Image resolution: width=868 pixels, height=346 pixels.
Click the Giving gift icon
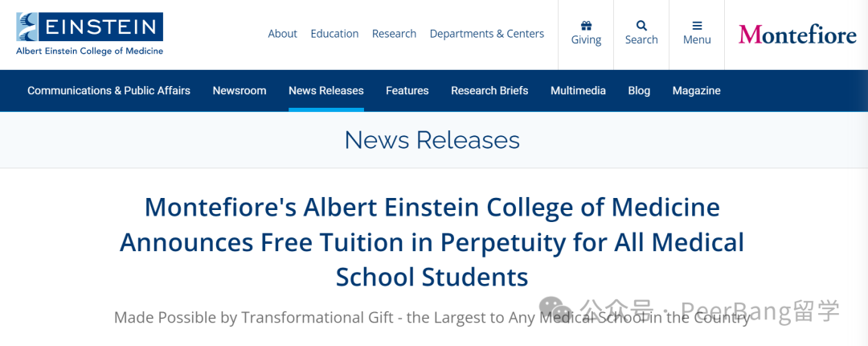pos(586,26)
